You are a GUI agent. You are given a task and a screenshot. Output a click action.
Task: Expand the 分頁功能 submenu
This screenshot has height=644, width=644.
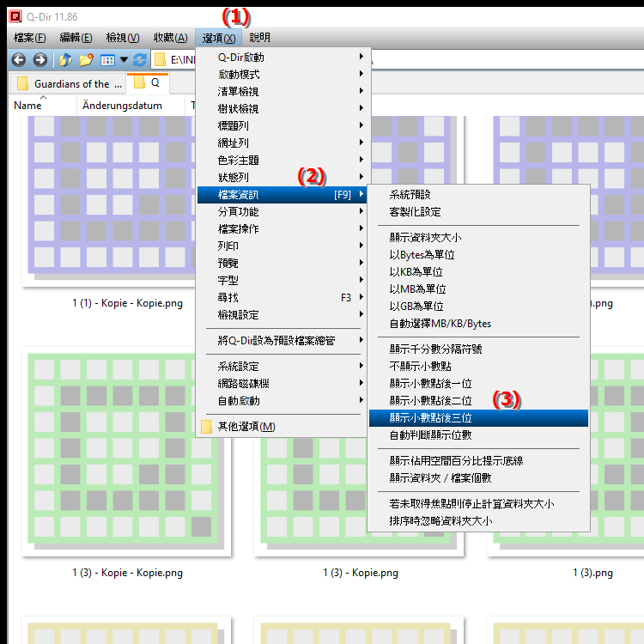pos(283,211)
